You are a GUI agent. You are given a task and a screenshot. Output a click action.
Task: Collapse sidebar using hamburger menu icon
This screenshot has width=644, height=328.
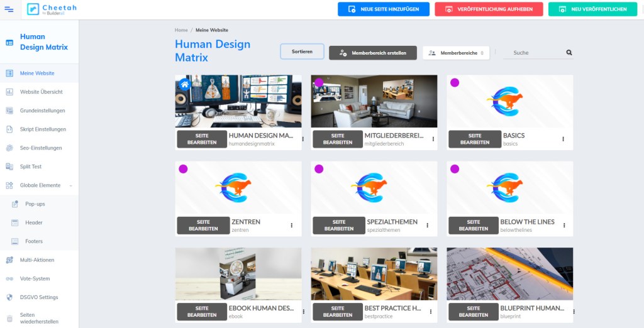click(9, 9)
